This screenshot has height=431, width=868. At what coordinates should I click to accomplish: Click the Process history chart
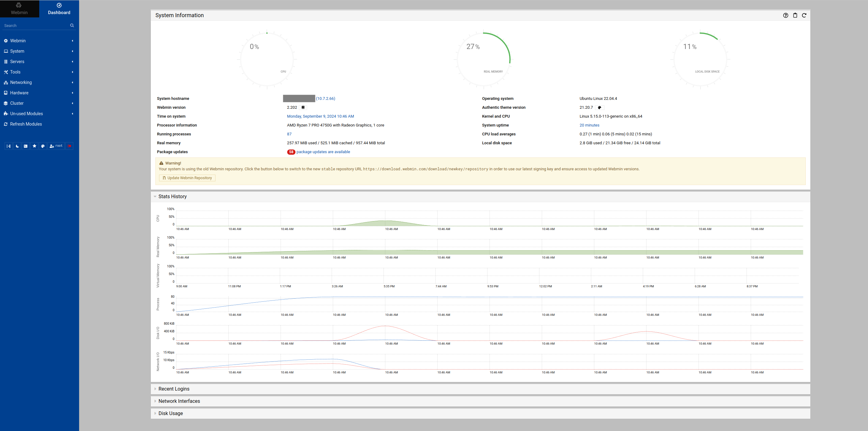coord(489,304)
